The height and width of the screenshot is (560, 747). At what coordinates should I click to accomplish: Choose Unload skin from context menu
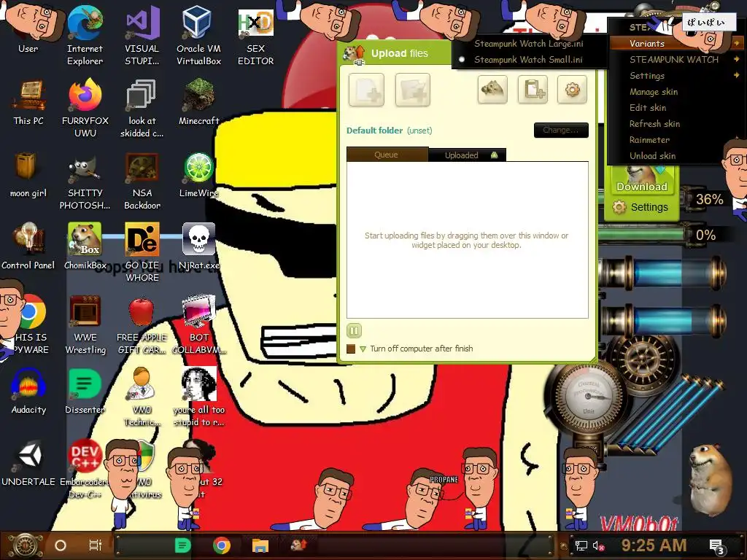coord(652,156)
